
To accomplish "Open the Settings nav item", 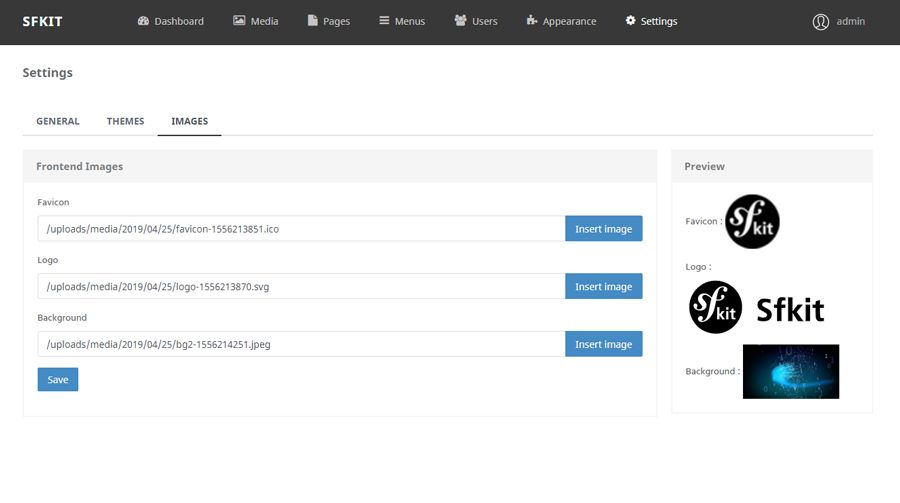I will click(651, 21).
